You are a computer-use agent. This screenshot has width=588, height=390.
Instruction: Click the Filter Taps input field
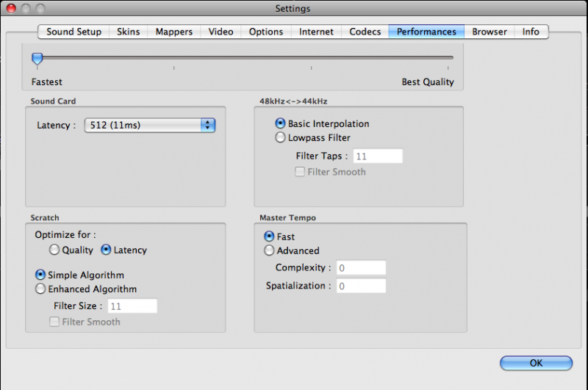[378, 156]
